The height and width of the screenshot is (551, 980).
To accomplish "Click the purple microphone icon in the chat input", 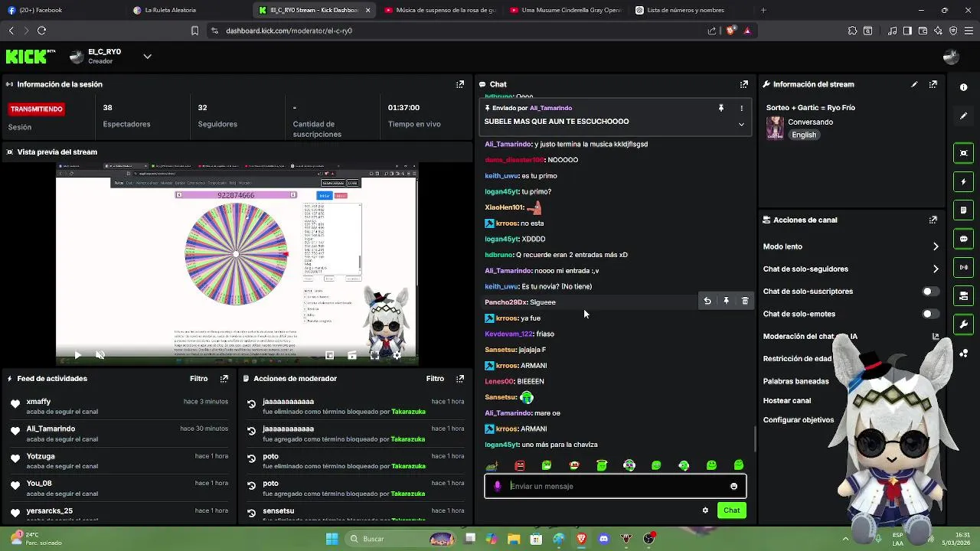I will (498, 486).
